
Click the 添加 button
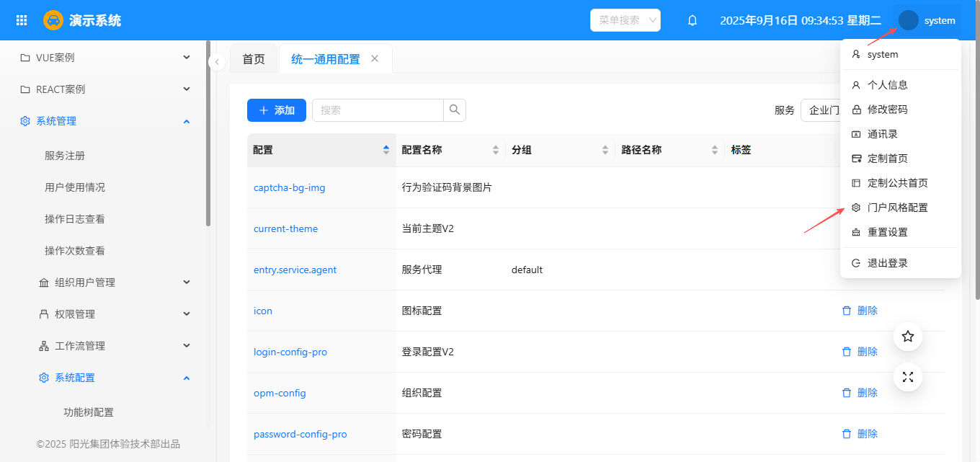277,110
